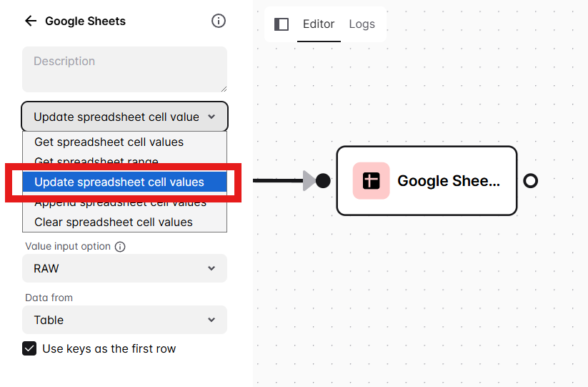
Task: Collapse the Update spreadsheet cell value dropdown
Action: pyautogui.click(x=125, y=117)
